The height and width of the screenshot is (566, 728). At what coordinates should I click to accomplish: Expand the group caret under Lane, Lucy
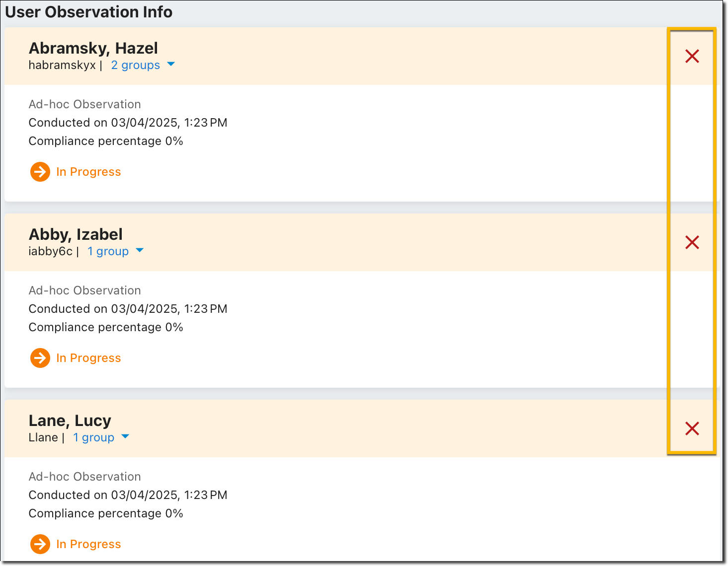click(125, 437)
